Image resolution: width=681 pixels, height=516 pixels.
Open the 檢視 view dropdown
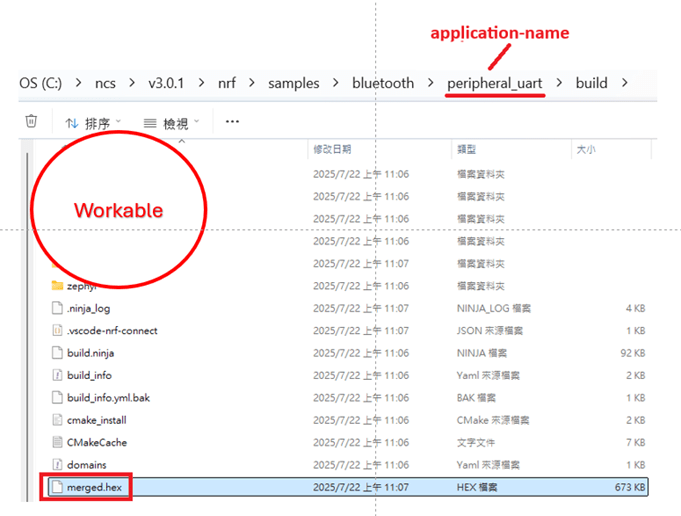(170, 123)
